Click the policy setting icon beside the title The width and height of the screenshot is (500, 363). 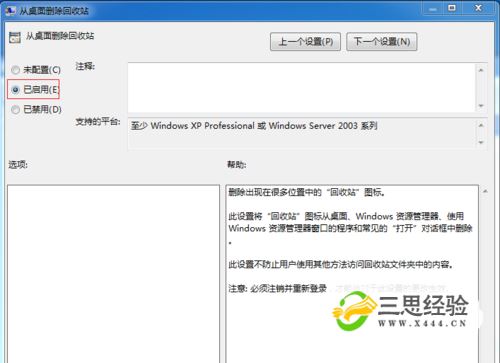[x=15, y=37]
